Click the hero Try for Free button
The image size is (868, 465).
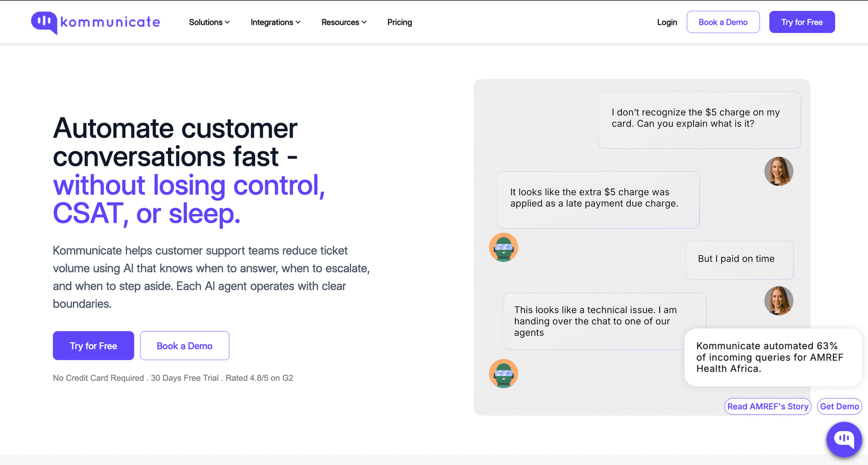(94, 346)
